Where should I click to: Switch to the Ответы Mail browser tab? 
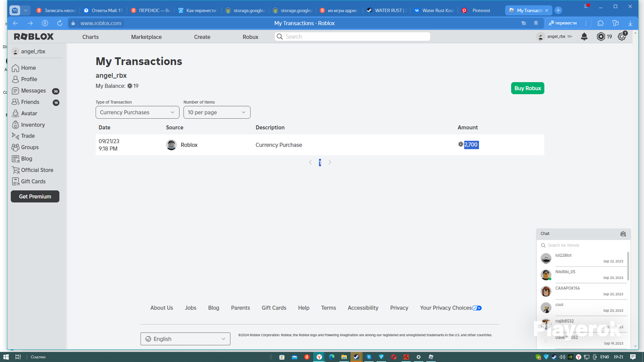[103, 10]
